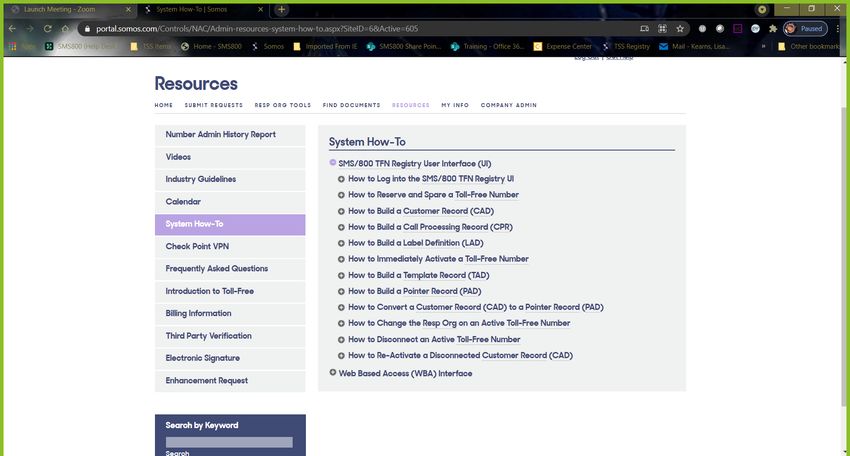850x456 pixels.
Task: Expand How to Re-Activate a Disconnected Customer Record
Action: point(341,356)
